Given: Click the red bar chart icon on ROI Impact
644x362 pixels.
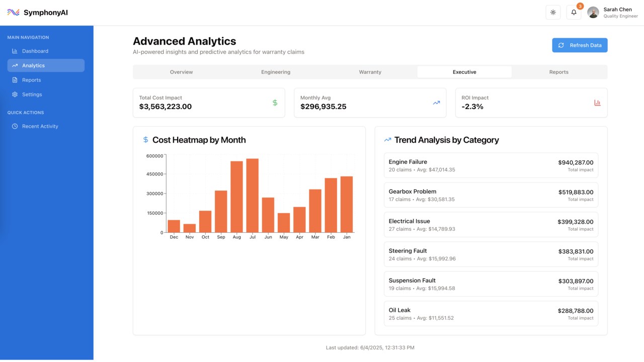Looking at the screenshot, I should pos(597,103).
